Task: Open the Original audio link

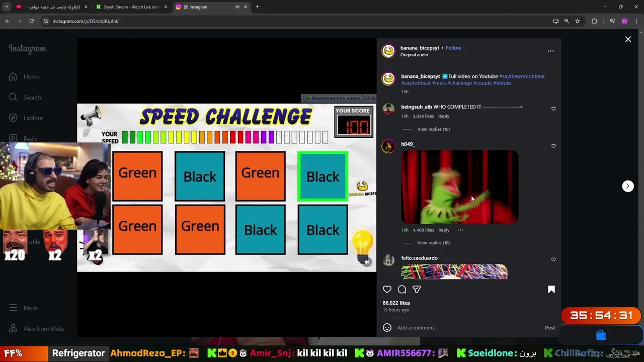Action: click(414, 55)
